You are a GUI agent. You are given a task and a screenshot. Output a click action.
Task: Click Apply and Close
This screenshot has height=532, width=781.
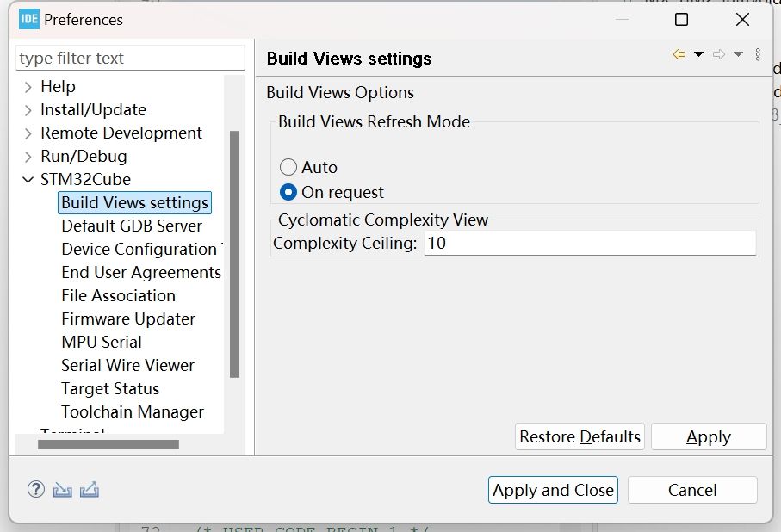(x=553, y=491)
